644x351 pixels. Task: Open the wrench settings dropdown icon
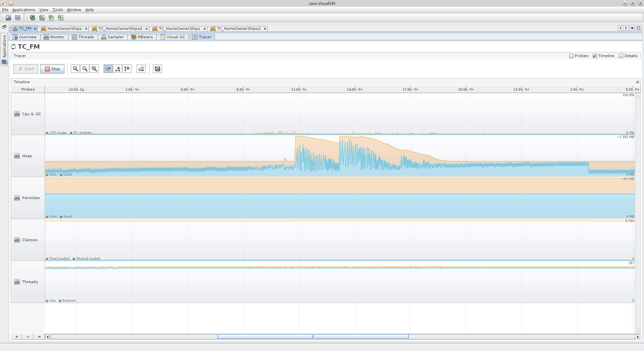(x=141, y=69)
